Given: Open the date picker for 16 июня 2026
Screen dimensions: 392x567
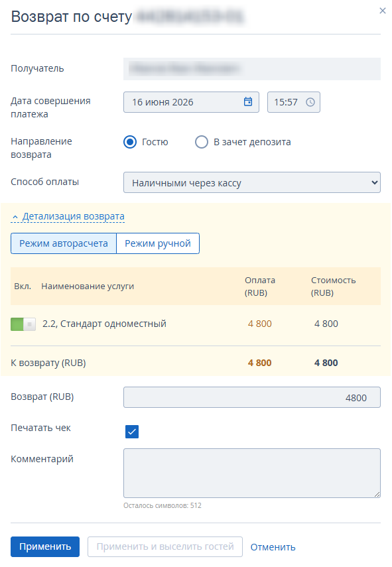Looking at the screenshot, I should 191,102.
